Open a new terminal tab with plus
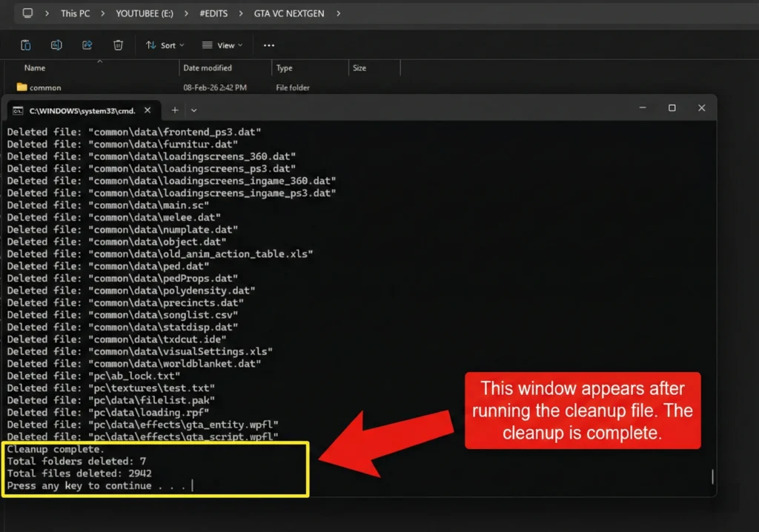 (x=175, y=110)
